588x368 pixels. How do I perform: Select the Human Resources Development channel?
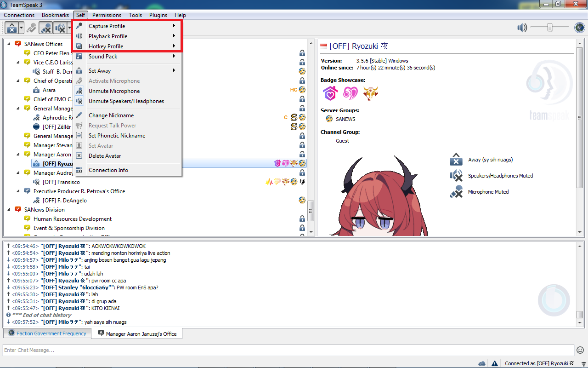pos(73,219)
